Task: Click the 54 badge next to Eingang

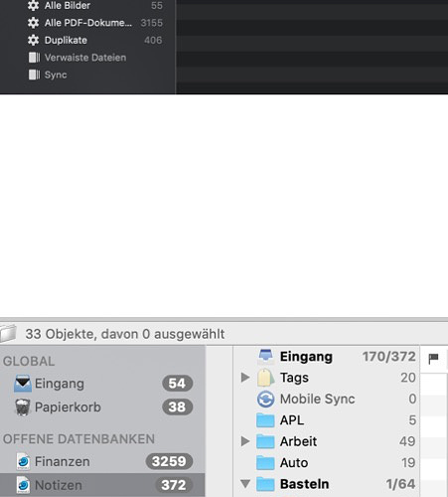Action: 177,384
